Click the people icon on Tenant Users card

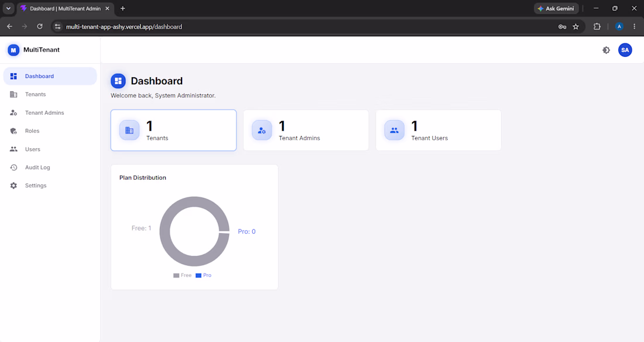394,131
